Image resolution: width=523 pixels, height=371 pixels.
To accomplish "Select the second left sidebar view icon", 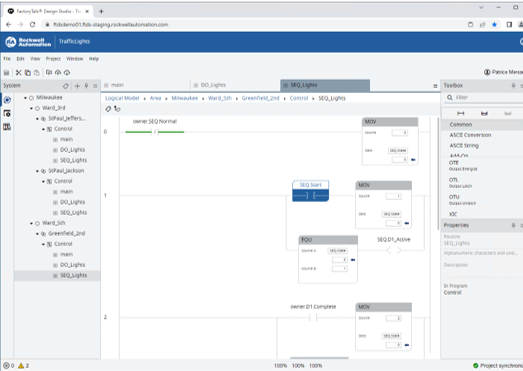I will pyautogui.click(x=7, y=113).
